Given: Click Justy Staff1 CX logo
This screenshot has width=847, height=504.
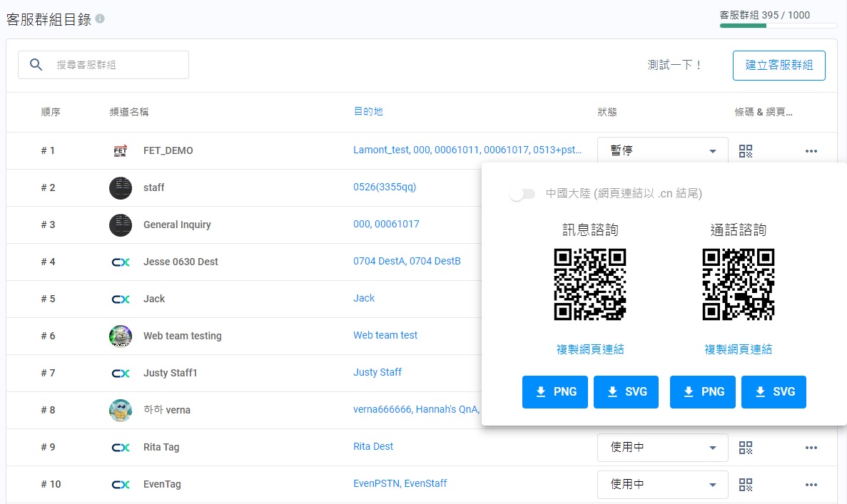Looking at the screenshot, I should pyautogui.click(x=121, y=374).
